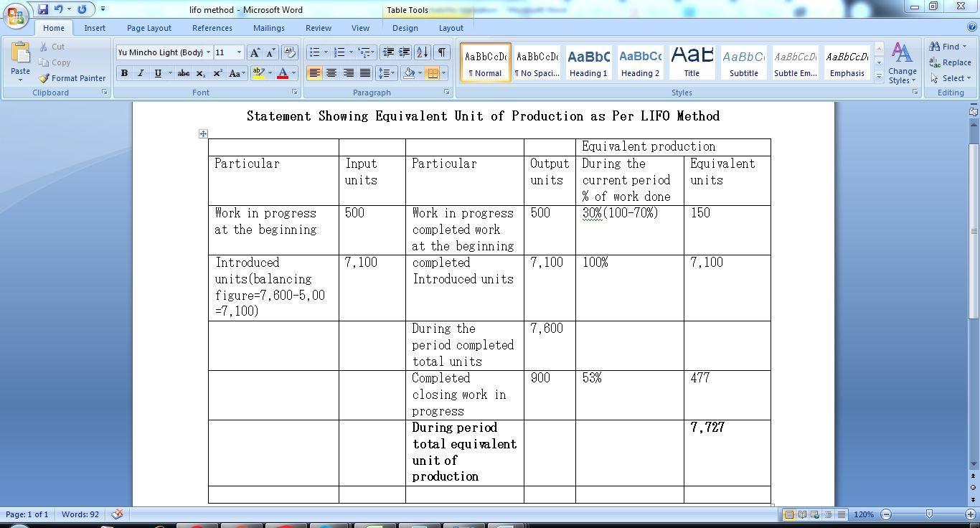Apply the text highlight color
The height and width of the screenshot is (528, 980).
pyautogui.click(x=258, y=73)
